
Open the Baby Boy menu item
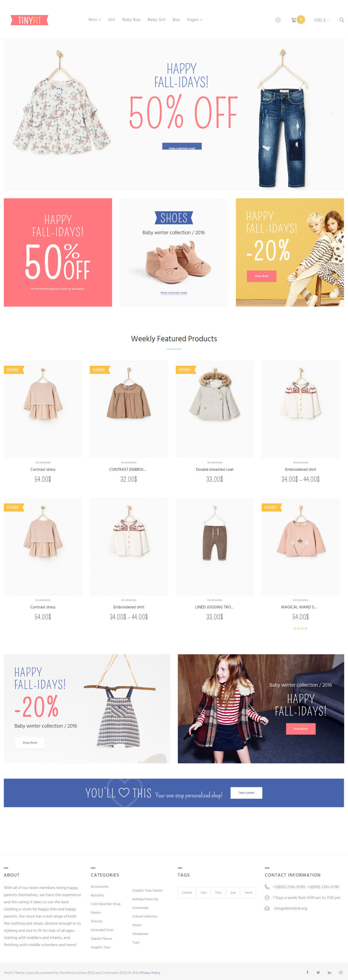(131, 20)
